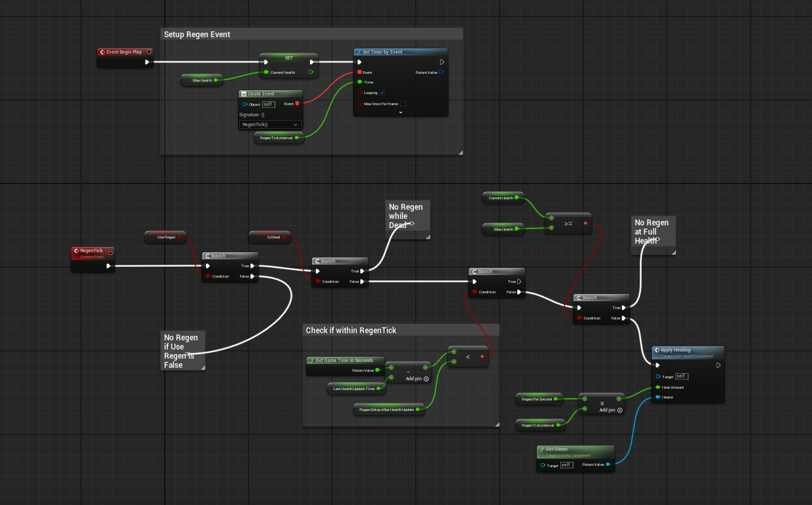Click Last Health Update Time's output pin
Image resolution: width=812 pixels, height=505 pixels.
379,388
